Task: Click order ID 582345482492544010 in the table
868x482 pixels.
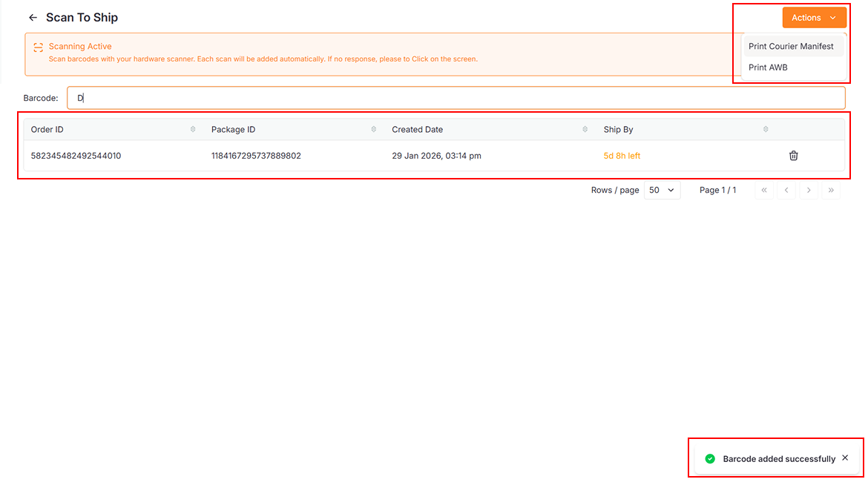Action: (x=76, y=156)
